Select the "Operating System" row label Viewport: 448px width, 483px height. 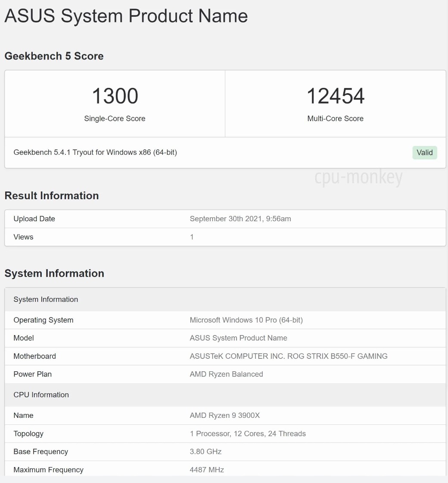coord(44,320)
